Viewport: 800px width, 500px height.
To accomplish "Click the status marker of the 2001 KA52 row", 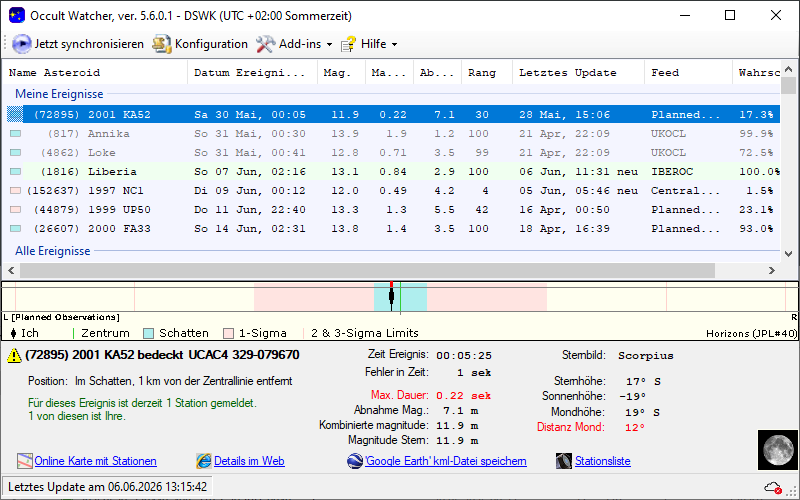I will point(15,114).
